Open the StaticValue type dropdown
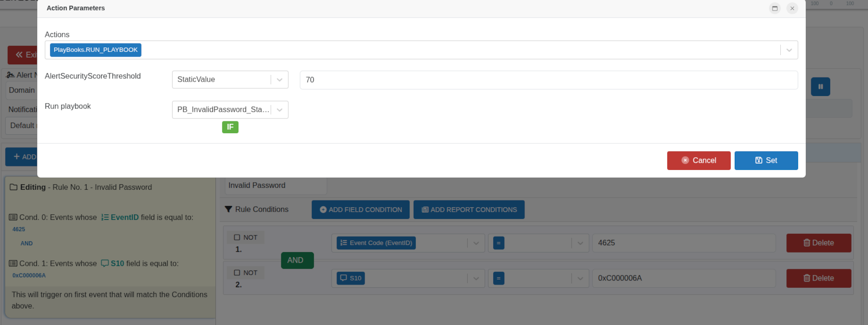This screenshot has width=868, height=325. coord(279,80)
